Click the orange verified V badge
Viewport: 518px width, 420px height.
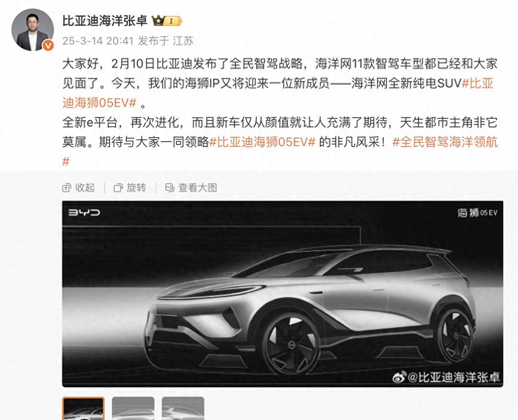coord(48,45)
